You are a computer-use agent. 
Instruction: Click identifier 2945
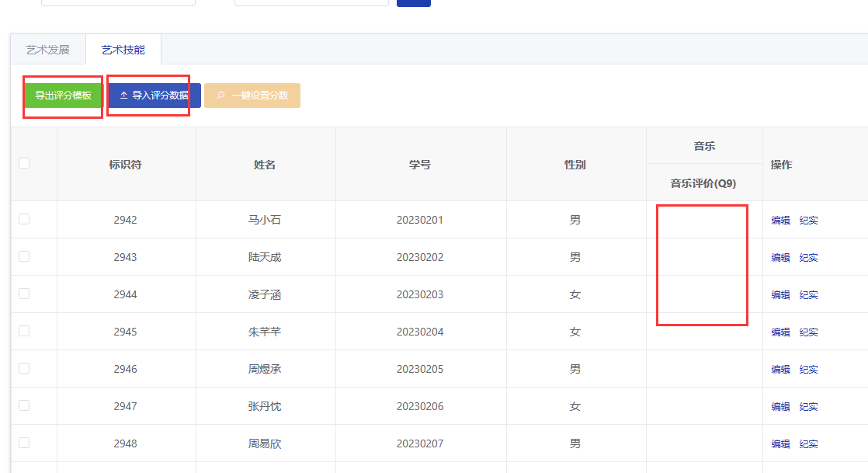125,332
